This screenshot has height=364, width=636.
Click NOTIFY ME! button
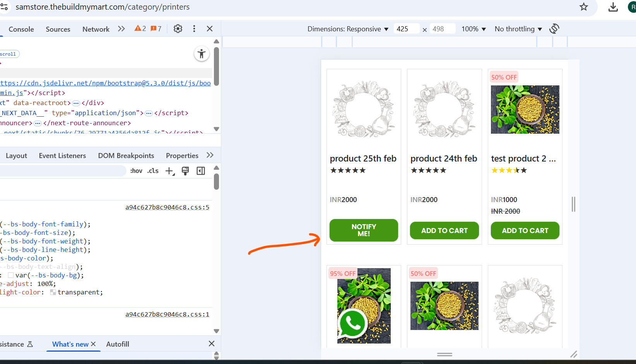(364, 230)
